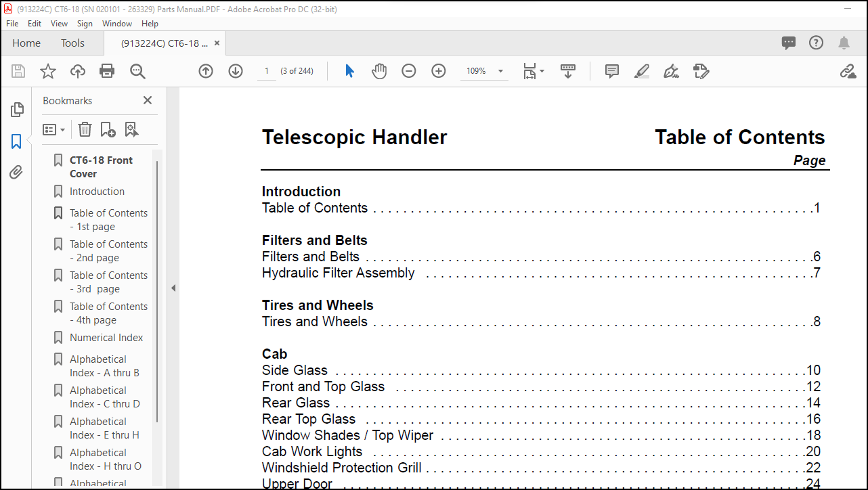Image resolution: width=868 pixels, height=490 pixels.
Task: Open Alphabetical Index C thru D bookmark
Action: [104, 397]
